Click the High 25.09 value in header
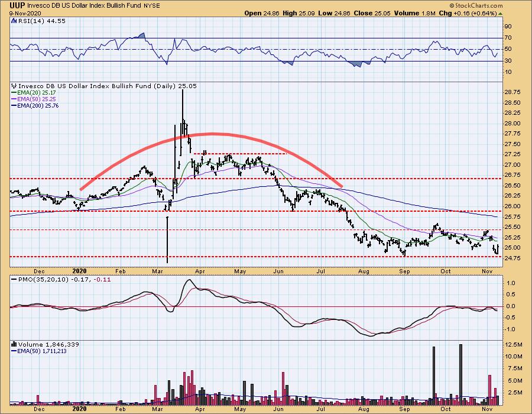This screenshot has height=414, width=532. [299, 13]
